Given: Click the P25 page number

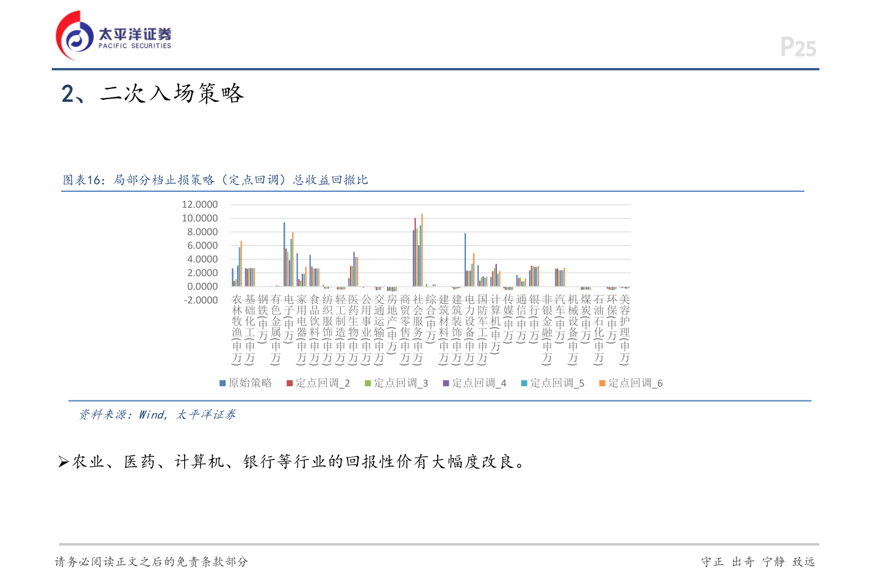Looking at the screenshot, I should (x=798, y=47).
